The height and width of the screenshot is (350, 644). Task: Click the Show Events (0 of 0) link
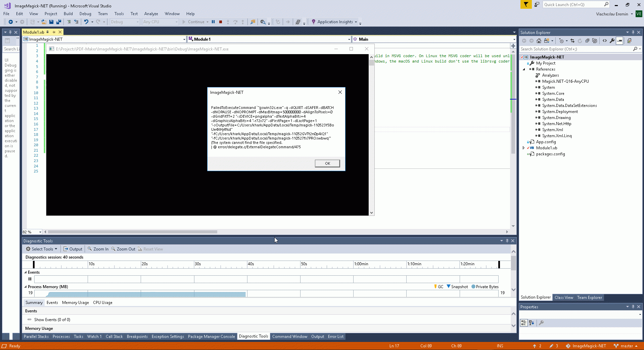pyautogui.click(x=52, y=320)
